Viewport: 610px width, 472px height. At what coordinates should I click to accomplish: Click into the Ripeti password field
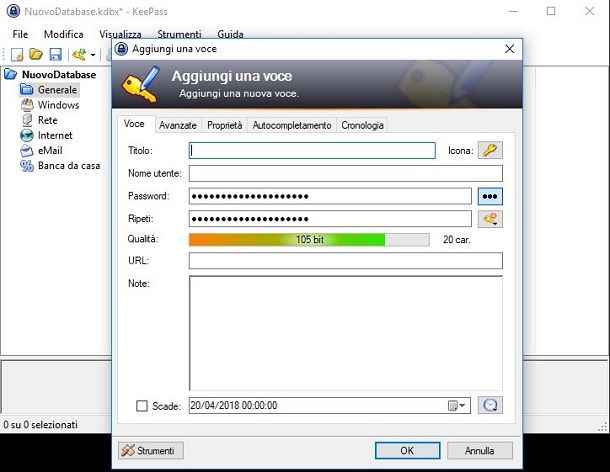330,219
